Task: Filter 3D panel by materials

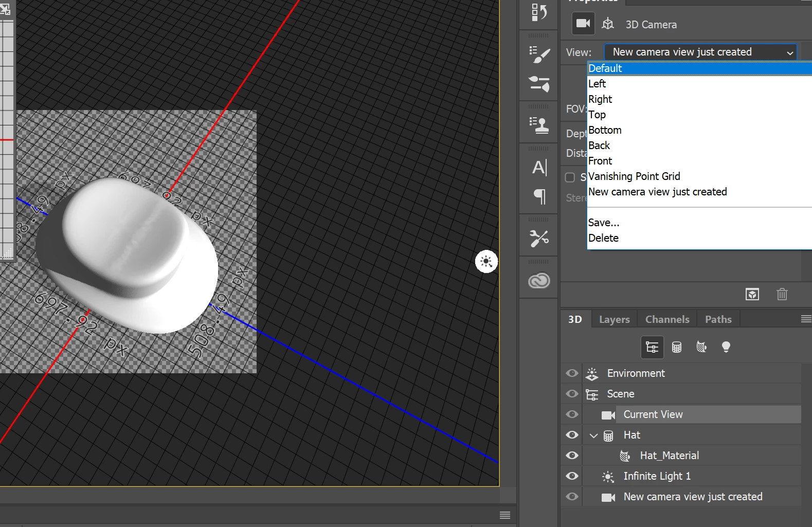Action: [701, 347]
